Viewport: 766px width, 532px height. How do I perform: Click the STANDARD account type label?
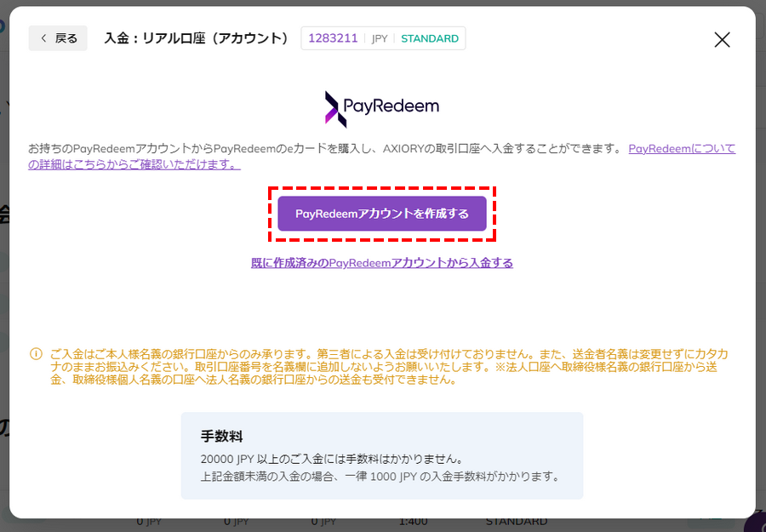coord(430,38)
